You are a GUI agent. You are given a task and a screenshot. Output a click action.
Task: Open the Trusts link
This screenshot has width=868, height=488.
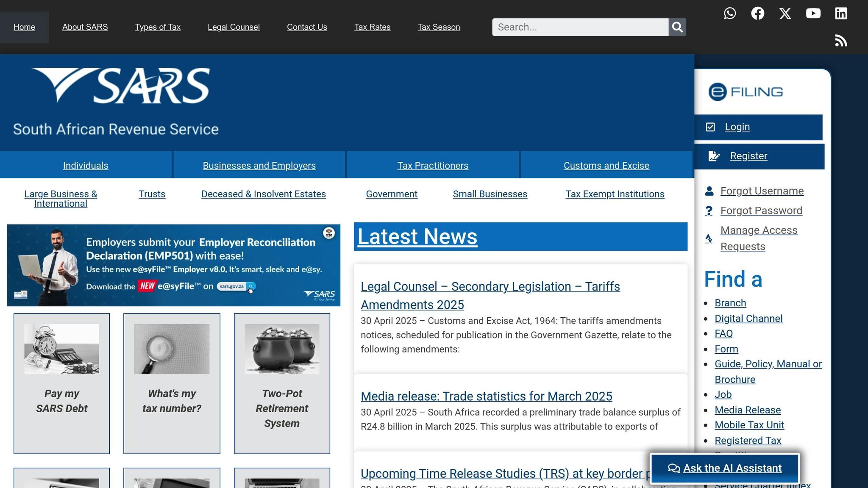(x=152, y=194)
